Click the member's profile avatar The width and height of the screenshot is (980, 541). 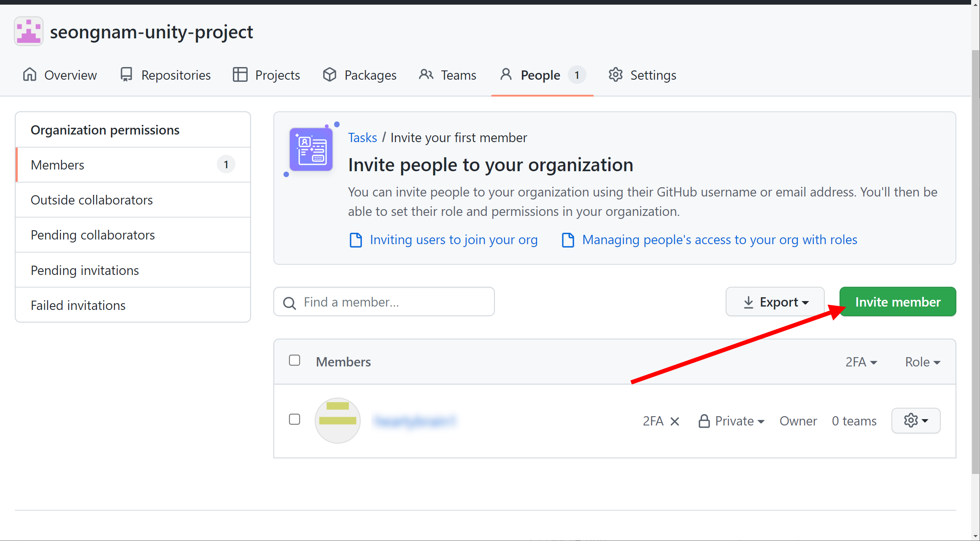[x=337, y=420]
